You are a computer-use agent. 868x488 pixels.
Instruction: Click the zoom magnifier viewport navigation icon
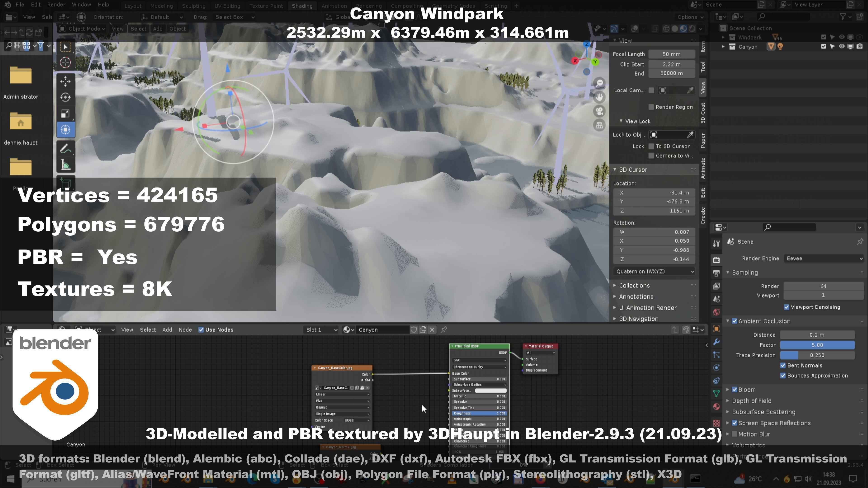pos(599,83)
